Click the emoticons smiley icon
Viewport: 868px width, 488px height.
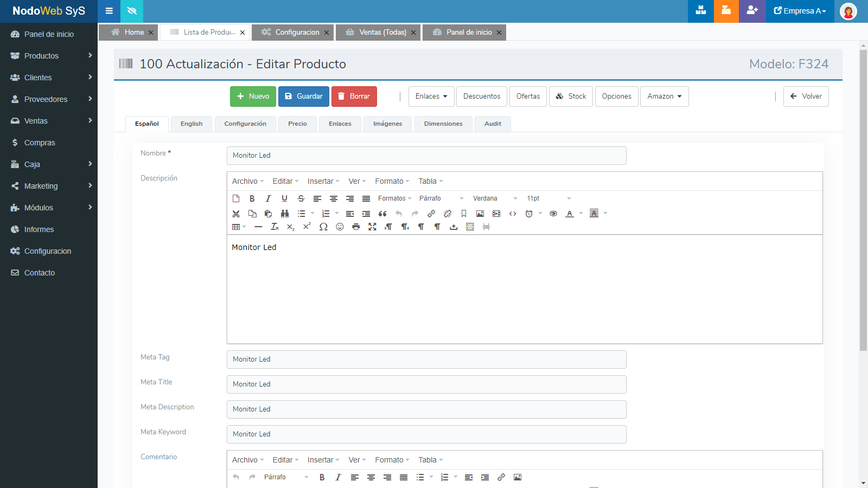pos(340,227)
